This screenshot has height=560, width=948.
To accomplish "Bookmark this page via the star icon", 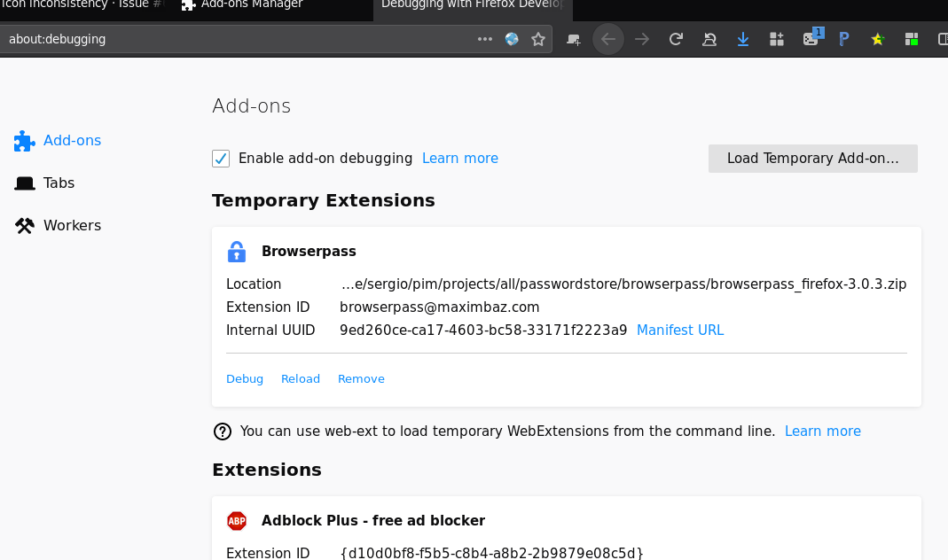I will 538,39.
